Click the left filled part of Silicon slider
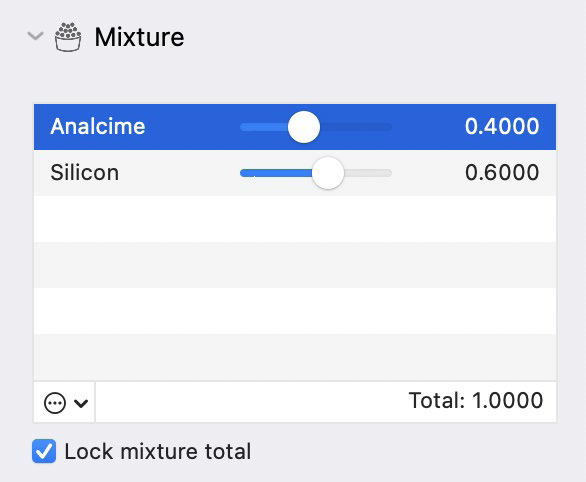This screenshot has height=482, width=586. [276, 173]
